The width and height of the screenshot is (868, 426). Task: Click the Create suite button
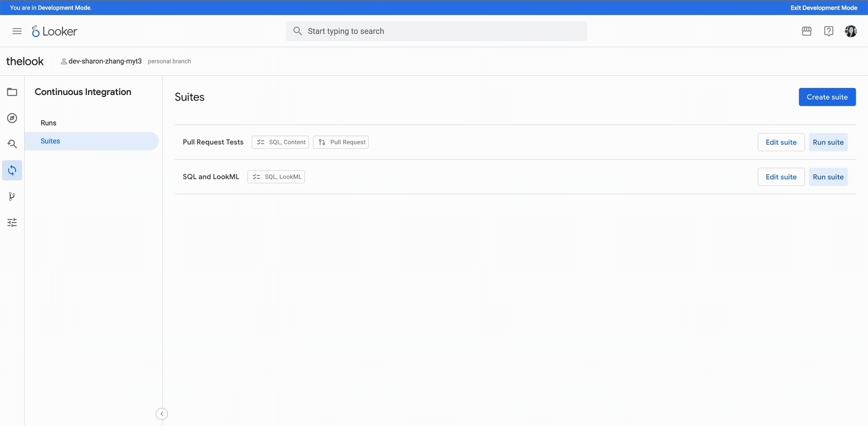click(x=827, y=97)
